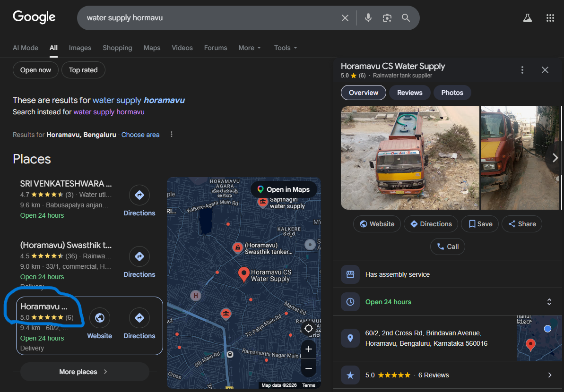
Task: Open Search Labs flask icon
Action: tap(527, 18)
